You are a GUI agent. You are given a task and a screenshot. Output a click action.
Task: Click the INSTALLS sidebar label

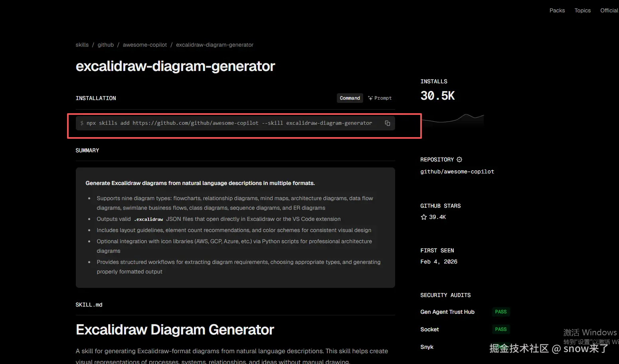coord(434,81)
